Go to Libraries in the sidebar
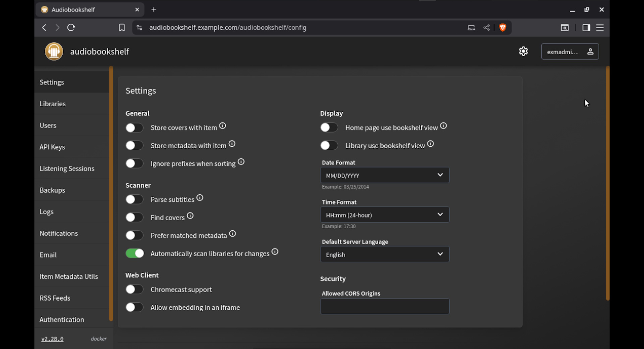This screenshot has width=644, height=349. 53,104
